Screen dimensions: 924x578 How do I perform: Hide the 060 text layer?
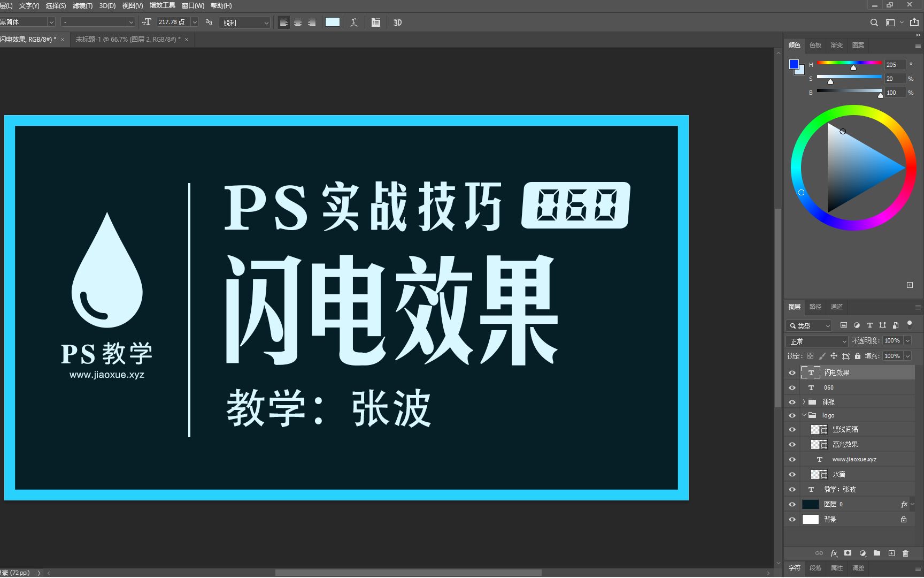[792, 387]
